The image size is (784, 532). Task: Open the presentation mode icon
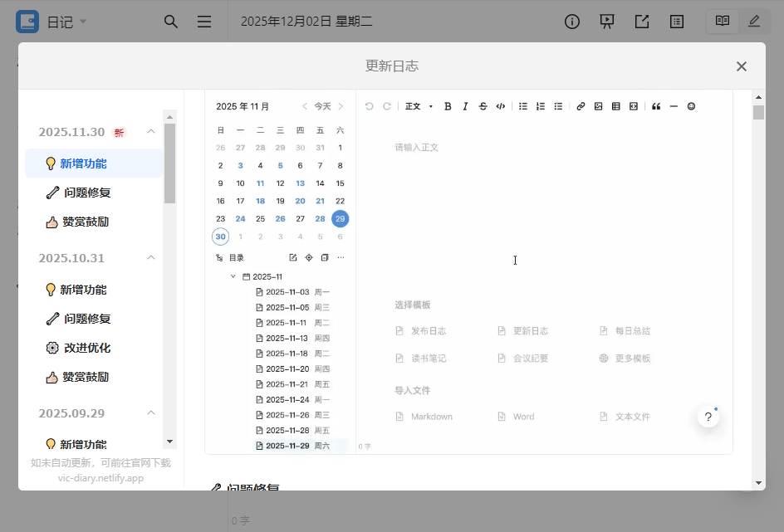[x=607, y=22]
